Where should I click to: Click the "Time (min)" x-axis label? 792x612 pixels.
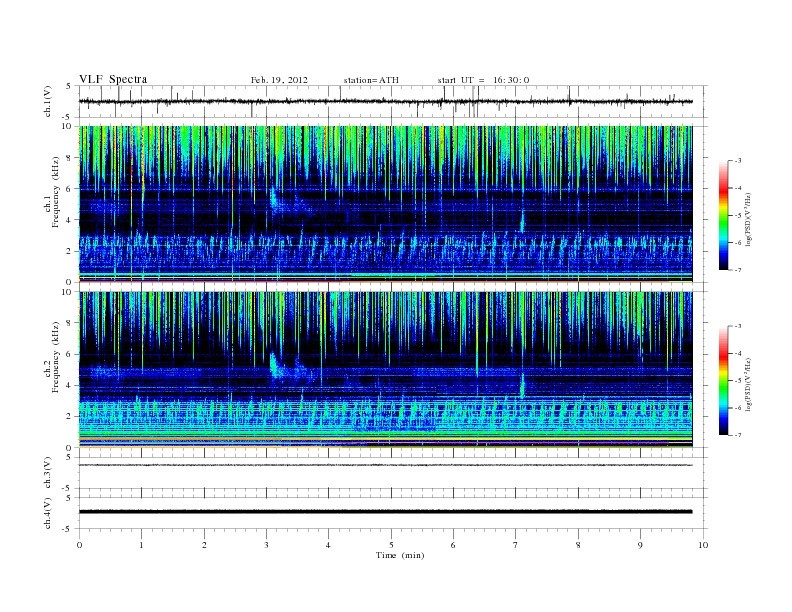pyautogui.click(x=400, y=555)
